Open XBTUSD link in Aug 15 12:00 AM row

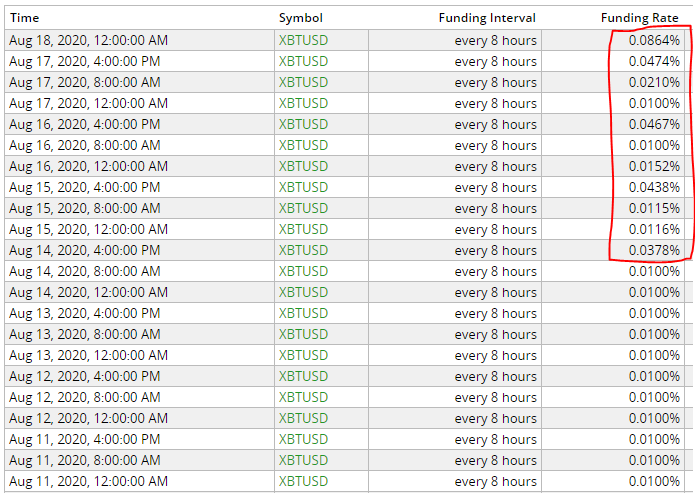(x=303, y=229)
